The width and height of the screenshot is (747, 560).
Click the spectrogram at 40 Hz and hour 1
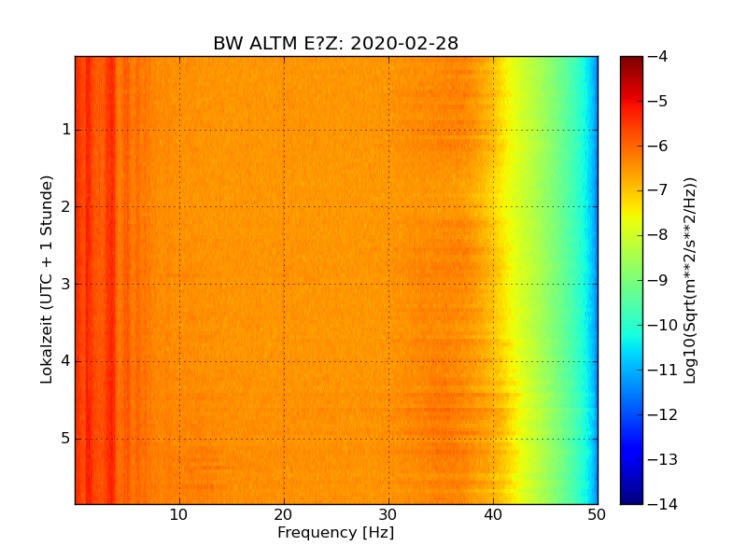coord(494,130)
